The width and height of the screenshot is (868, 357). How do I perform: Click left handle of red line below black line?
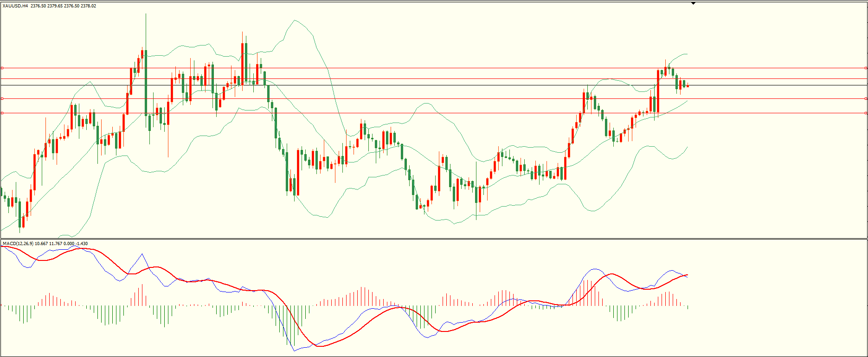coord(2,98)
